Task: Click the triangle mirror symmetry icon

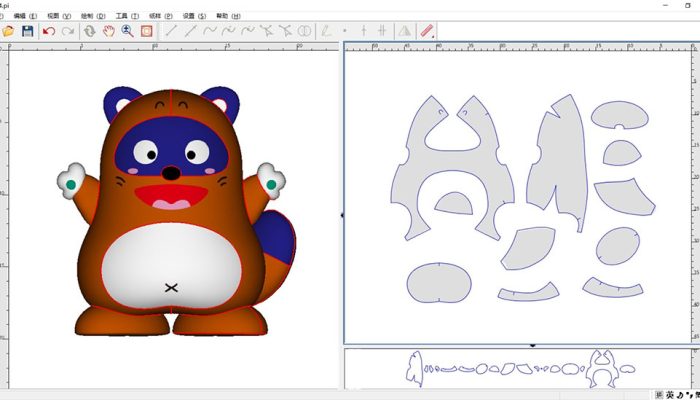Action: tap(404, 31)
